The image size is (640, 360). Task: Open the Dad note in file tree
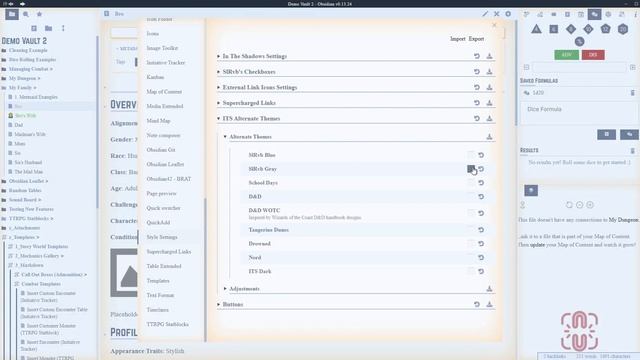(x=19, y=125)
